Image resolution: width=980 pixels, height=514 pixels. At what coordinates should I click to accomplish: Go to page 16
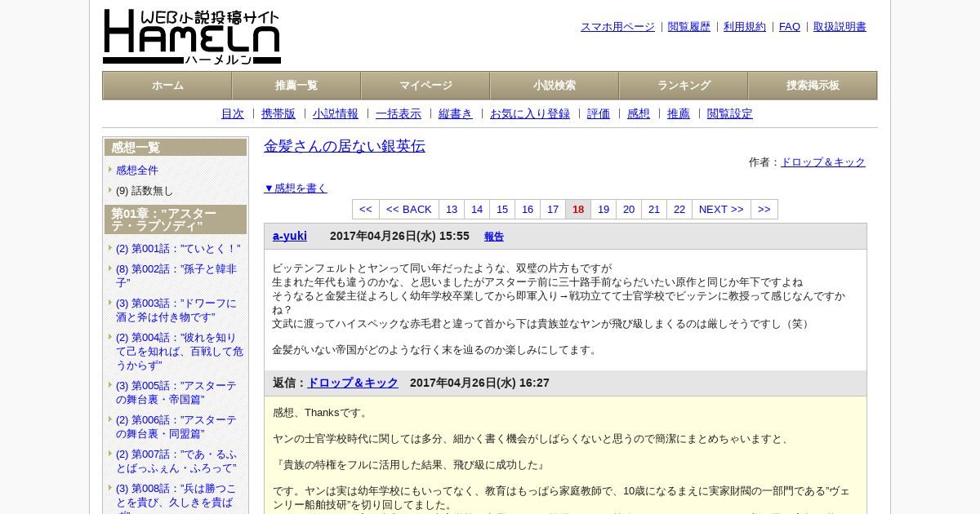tap(528, 210)
